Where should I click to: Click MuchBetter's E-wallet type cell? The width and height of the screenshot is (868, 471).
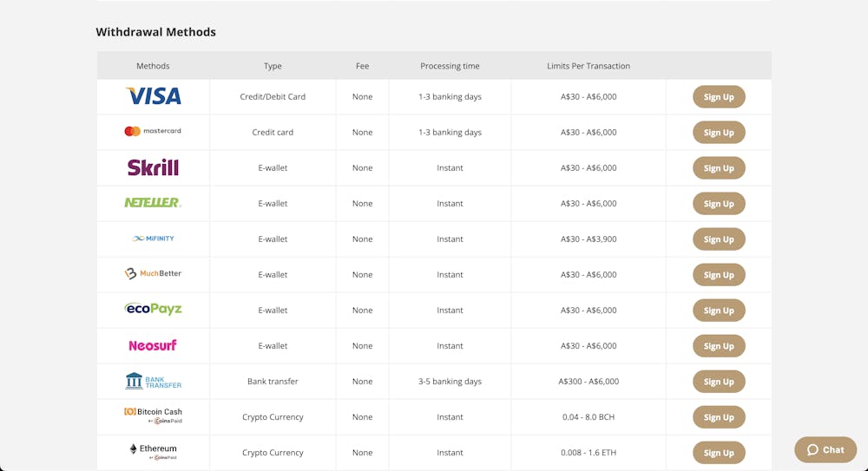coord(273,274)
